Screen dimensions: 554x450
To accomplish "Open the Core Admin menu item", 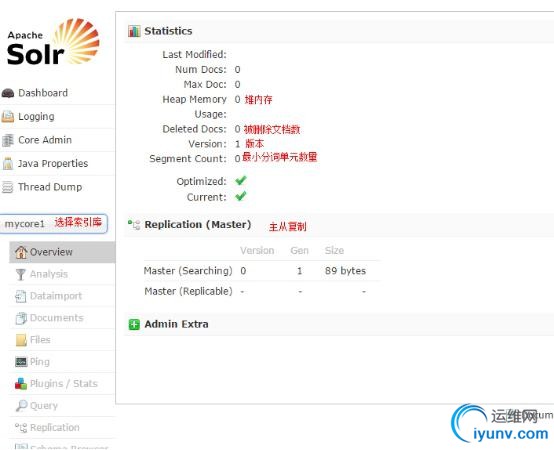I will tap(58, 140).
